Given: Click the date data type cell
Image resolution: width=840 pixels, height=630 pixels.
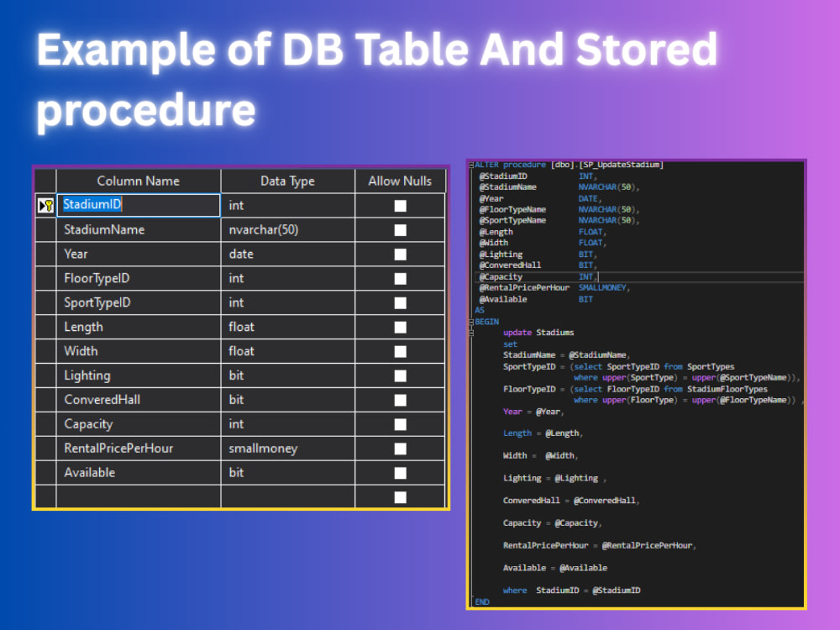Looking at the screenshot, I should click(x=287, y=254).
